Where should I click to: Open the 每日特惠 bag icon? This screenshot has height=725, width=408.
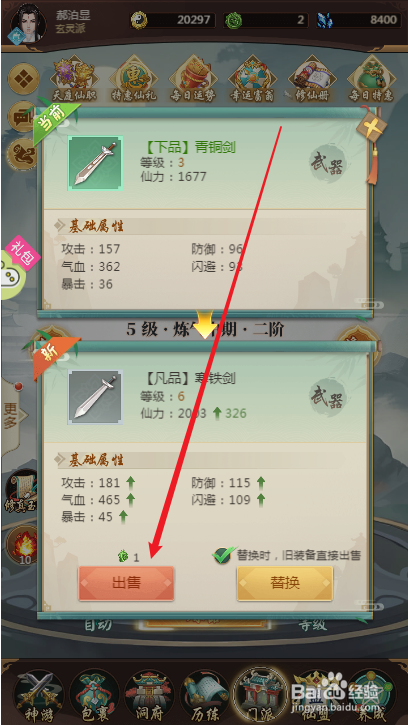[x=371, y=80]
